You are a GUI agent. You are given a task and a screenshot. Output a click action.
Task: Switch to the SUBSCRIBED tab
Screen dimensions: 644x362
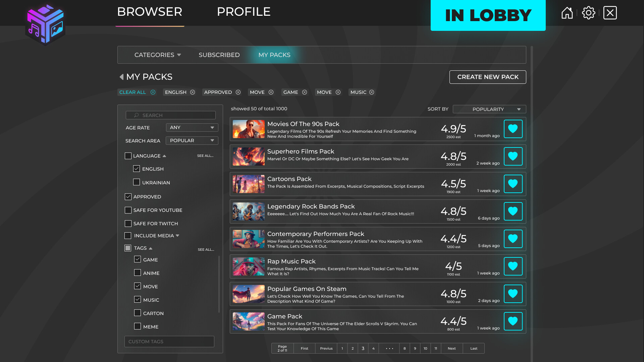(219, 55)
